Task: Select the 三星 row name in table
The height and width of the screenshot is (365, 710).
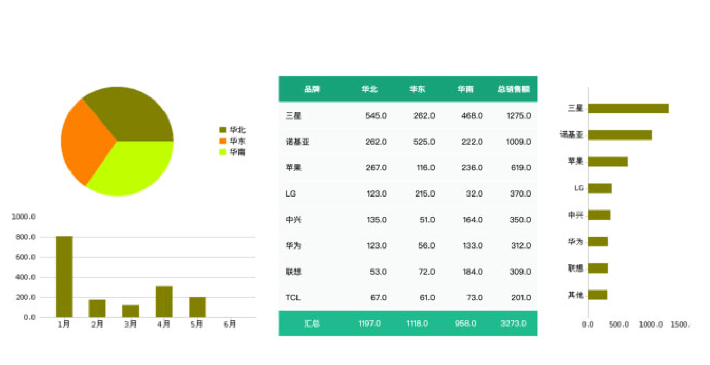Action: pos(293,116)
